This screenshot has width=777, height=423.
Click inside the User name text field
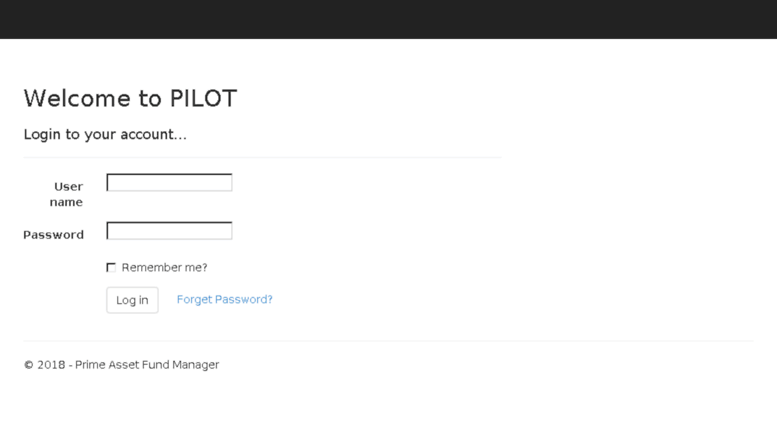coord(169,182)
